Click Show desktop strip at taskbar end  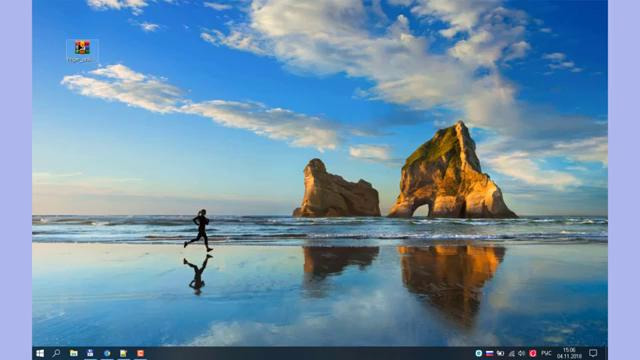pyautogui.click(x=606, y=353)
